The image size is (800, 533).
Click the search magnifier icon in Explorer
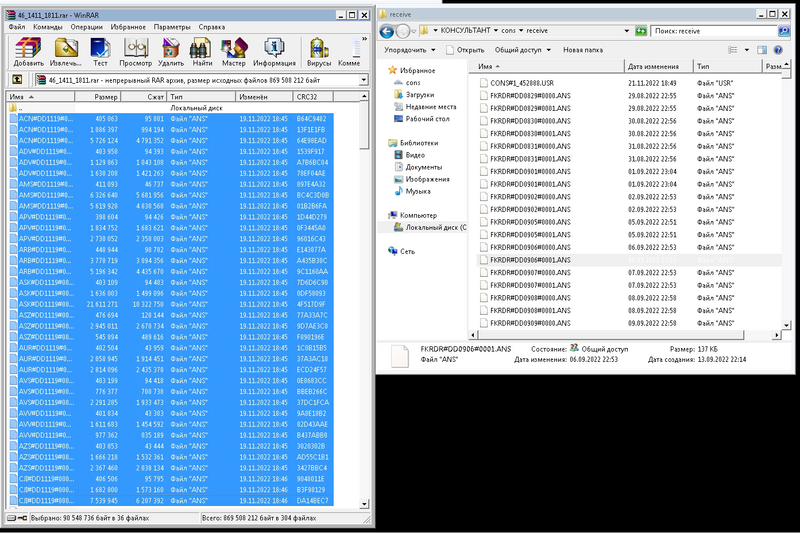click(783, 31)
